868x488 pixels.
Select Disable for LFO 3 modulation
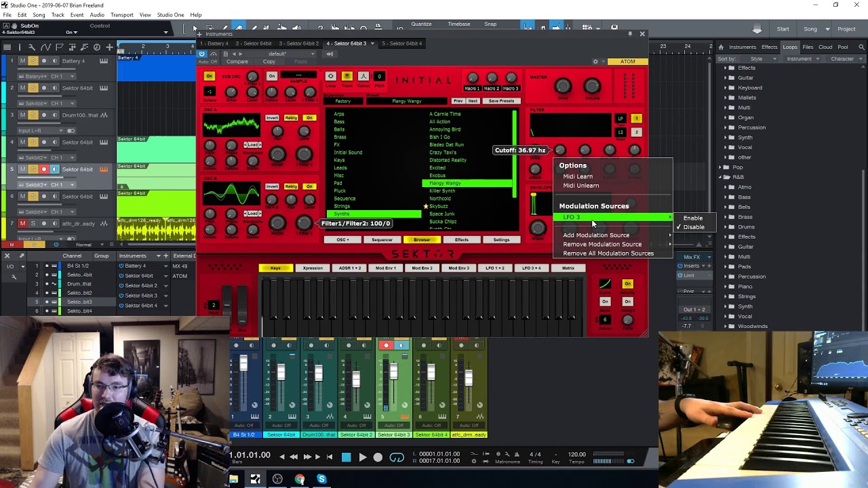693,227
